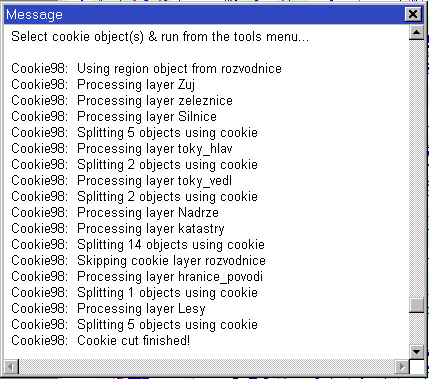
Task: Click the 'Processing layer Silnice' line
Action: point(114,117)
